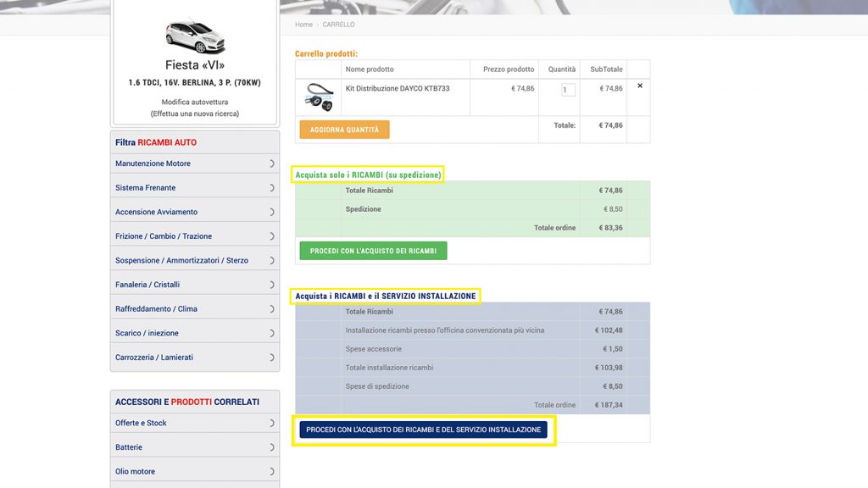Image resolution: width=868 pixels, height=488 pixels.
Task: Expand Frizione / Cambio / Trazione arrow
Action: [x=271, y=236]
